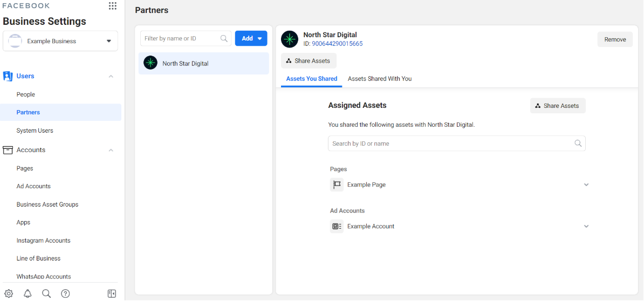
Task: Open the apps grid menu icon
Action: click(112, 6)
